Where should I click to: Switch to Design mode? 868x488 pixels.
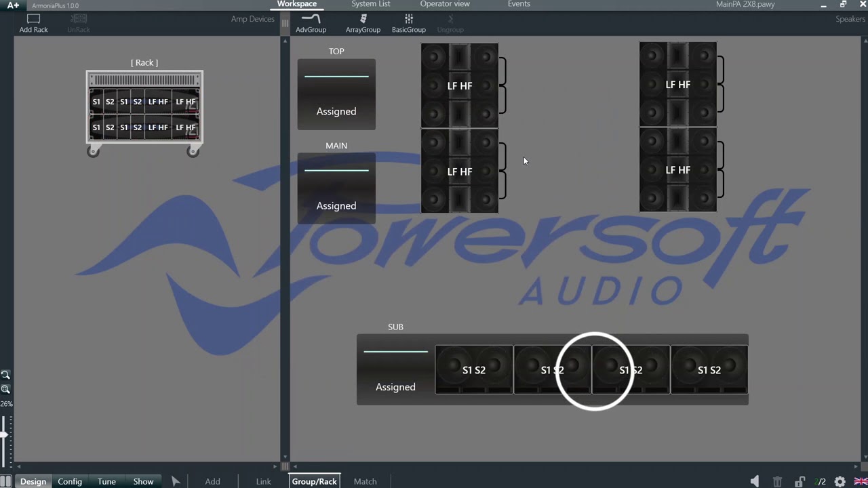tap(33, 481)
